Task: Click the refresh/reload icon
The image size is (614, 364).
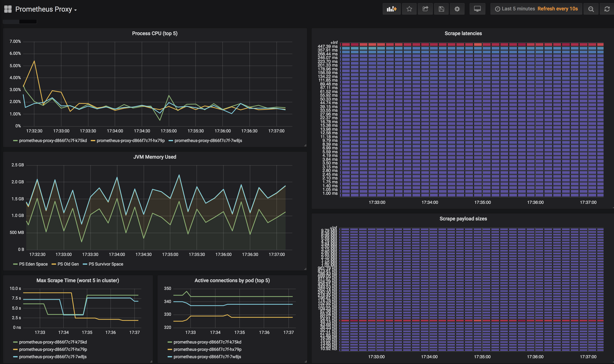Action: pos(607,8)
